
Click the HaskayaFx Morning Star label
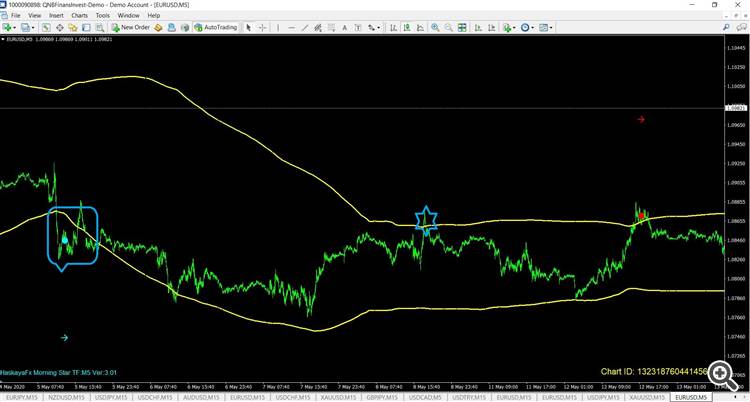click(x=59, y=372)
